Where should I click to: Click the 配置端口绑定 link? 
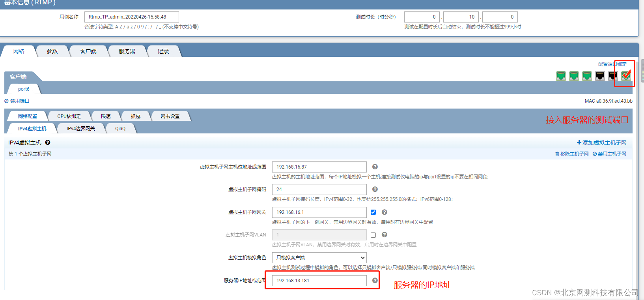click(612, 64)
